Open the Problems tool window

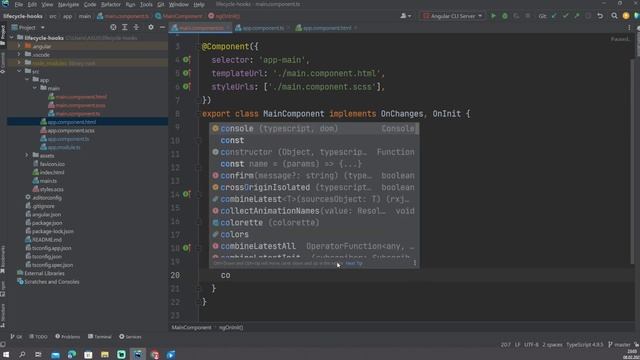(68, 337)
